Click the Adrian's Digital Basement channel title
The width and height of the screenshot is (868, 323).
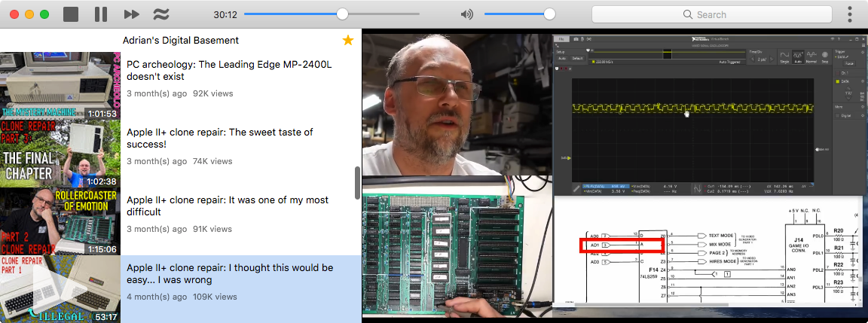[x=181, y=41]
